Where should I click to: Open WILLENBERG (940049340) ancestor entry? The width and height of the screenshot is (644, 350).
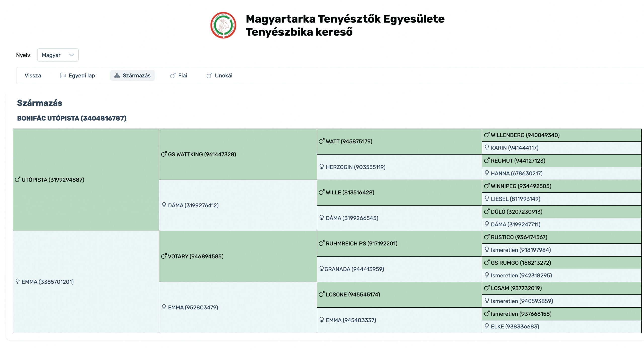(525, 135)
